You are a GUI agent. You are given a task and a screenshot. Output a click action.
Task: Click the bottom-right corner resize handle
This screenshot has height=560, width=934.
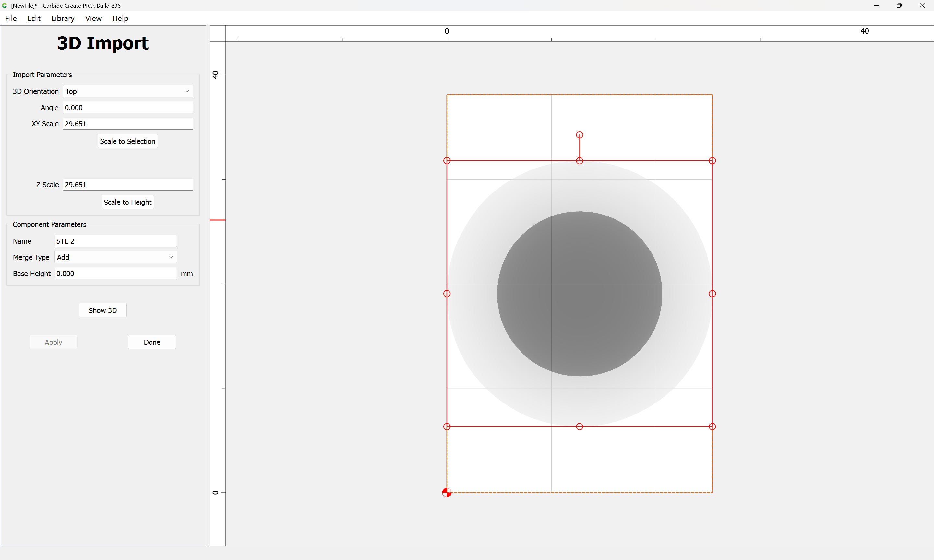click(712, 426)
